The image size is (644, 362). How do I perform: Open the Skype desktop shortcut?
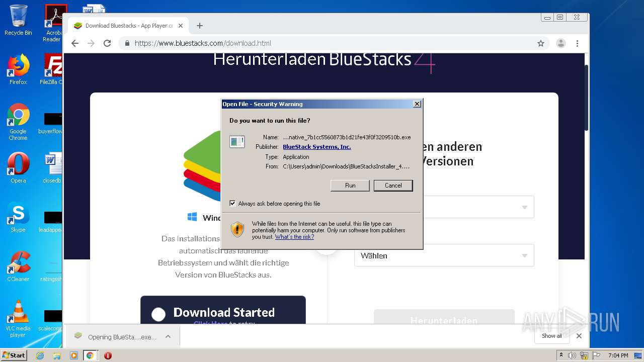[18, 217]
